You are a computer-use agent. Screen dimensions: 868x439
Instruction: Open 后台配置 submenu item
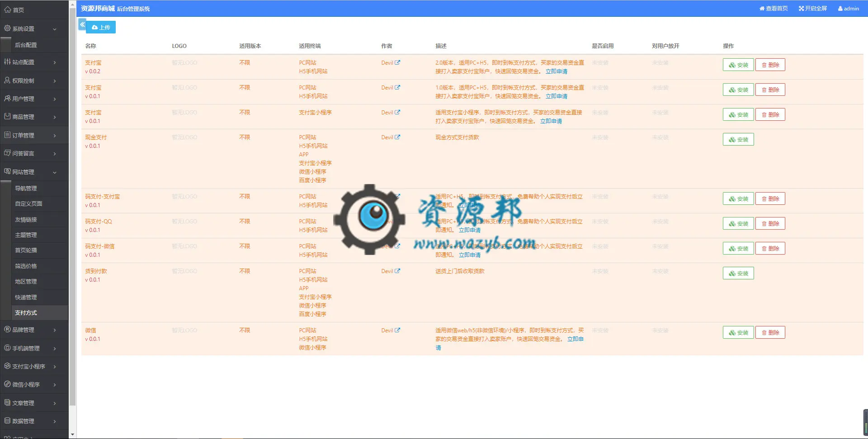[x=40, y=45]
